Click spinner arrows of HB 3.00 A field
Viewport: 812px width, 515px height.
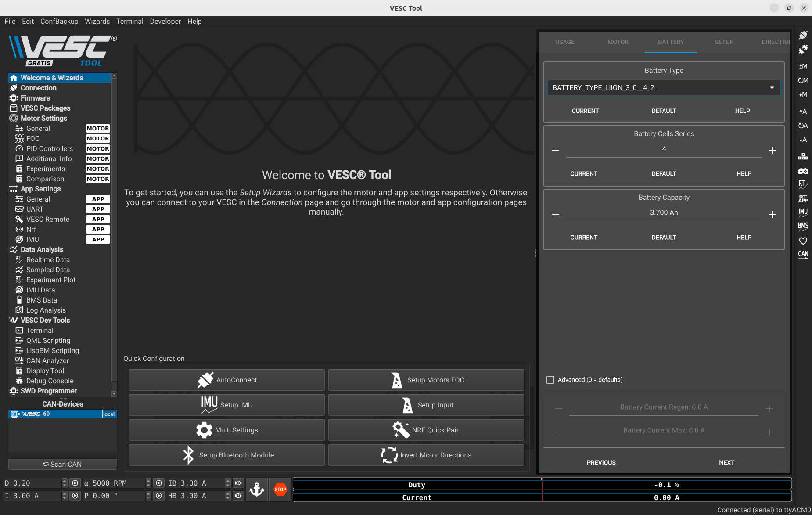point(228,496)
